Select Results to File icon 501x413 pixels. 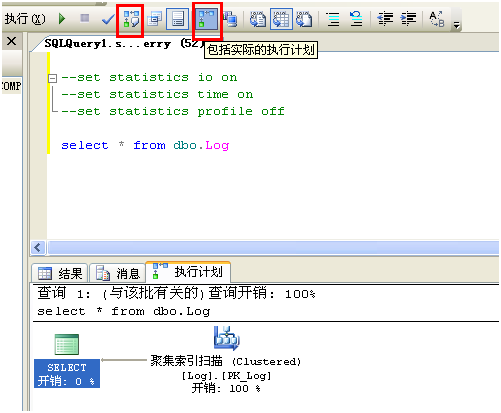click(x=304, y=19)
